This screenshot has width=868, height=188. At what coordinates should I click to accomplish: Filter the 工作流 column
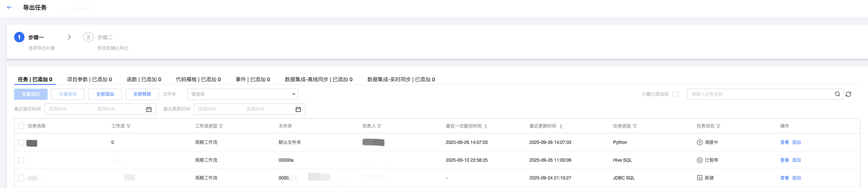click(x=129, y=126)
